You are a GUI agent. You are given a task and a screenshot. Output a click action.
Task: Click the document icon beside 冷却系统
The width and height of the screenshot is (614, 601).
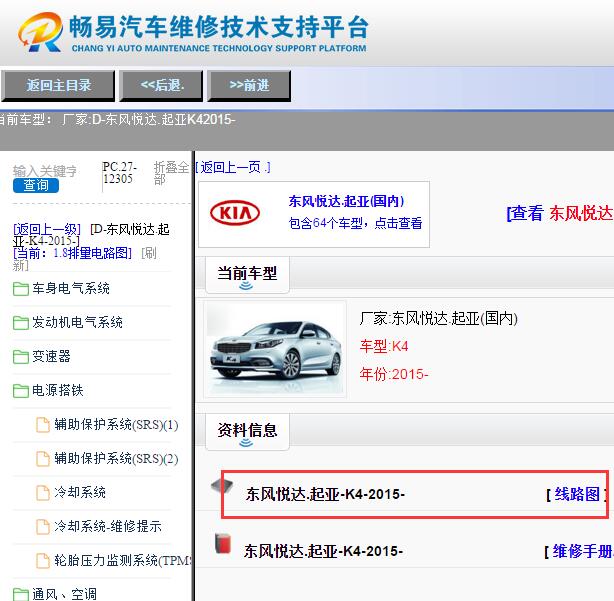click(43, 493)
